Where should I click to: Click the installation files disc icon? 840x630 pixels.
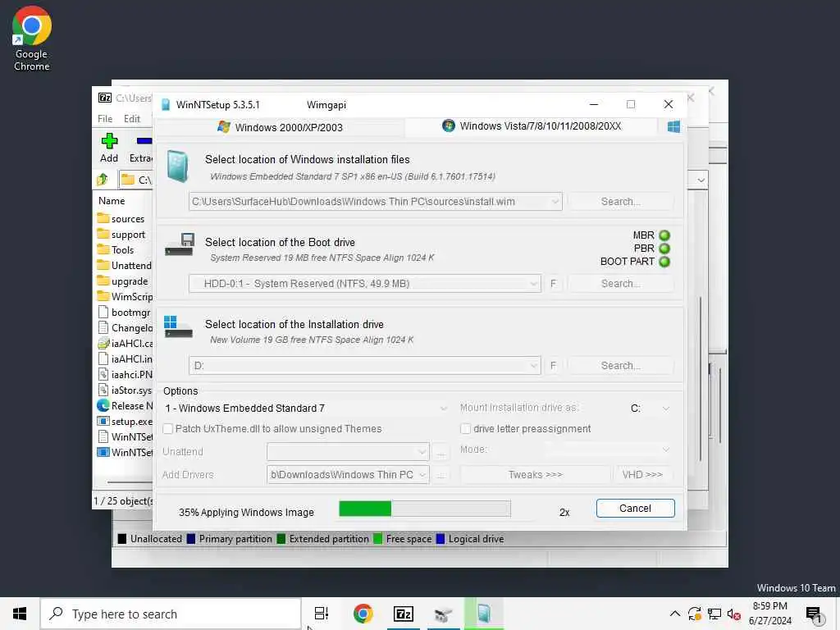[x=177, y=166]
